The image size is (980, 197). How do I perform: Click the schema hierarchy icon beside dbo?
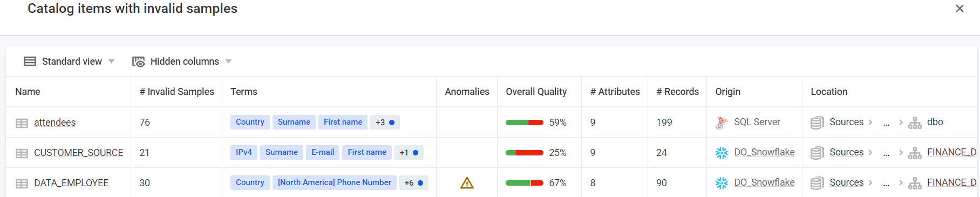(915, 123)
